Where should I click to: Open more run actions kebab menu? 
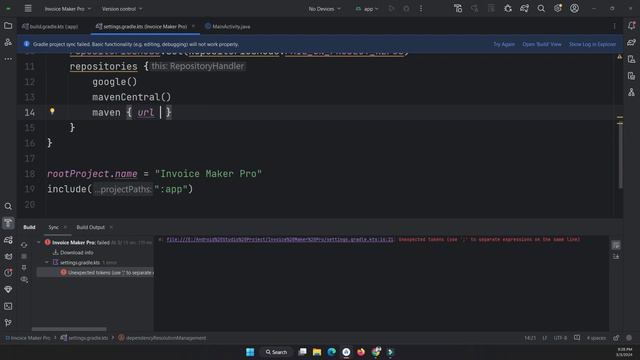[421, 9]
